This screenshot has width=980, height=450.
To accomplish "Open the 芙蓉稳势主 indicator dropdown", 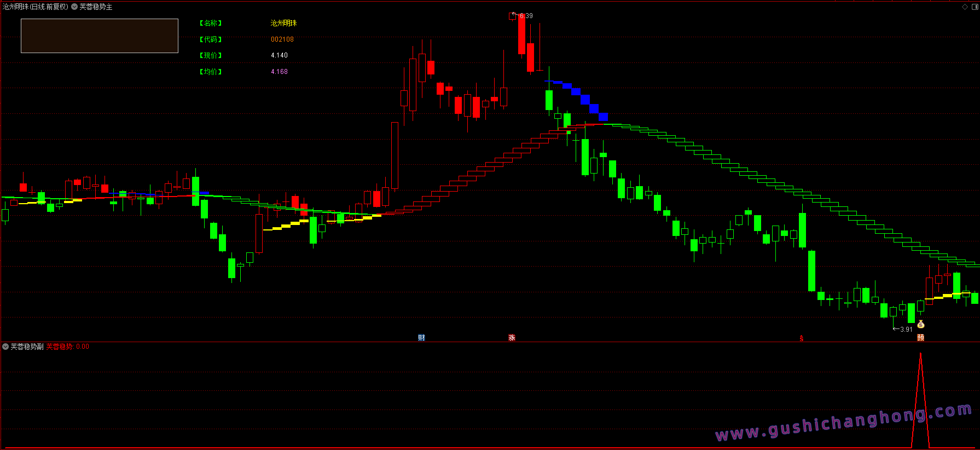I will coord(74,7).
